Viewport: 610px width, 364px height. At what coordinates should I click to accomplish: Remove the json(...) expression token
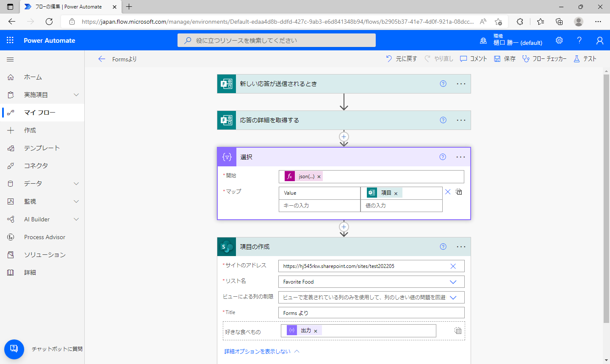click(x=319, y=177)
